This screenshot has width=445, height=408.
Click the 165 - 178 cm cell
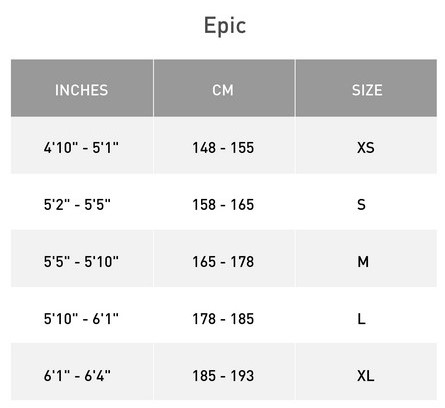(224, 259)
